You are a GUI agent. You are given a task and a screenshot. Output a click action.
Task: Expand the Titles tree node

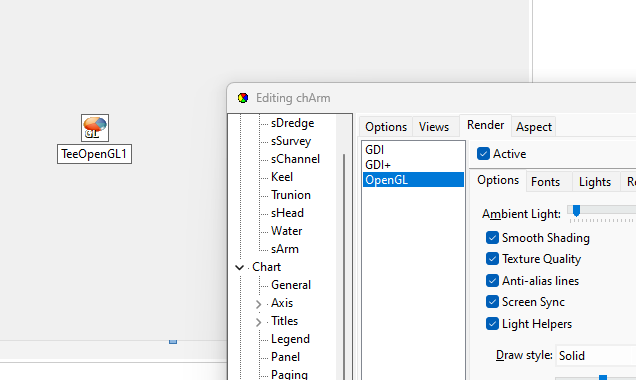(x=258, y=322)
